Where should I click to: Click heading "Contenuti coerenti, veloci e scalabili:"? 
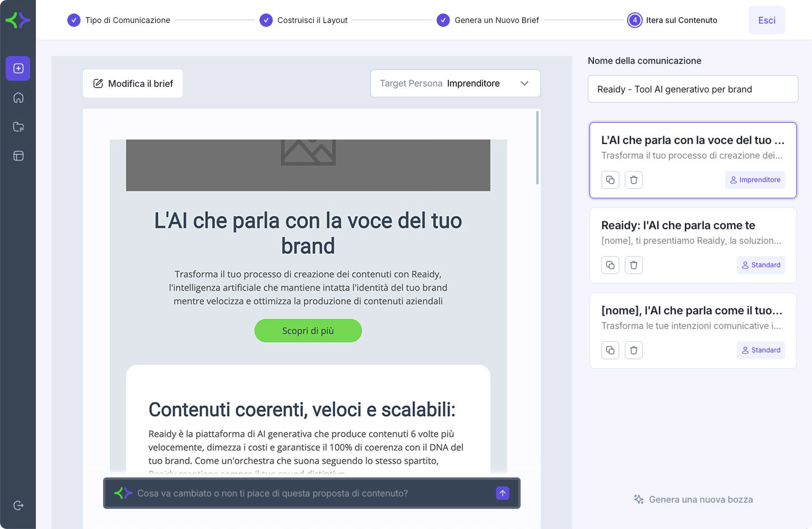click(302, 410)
